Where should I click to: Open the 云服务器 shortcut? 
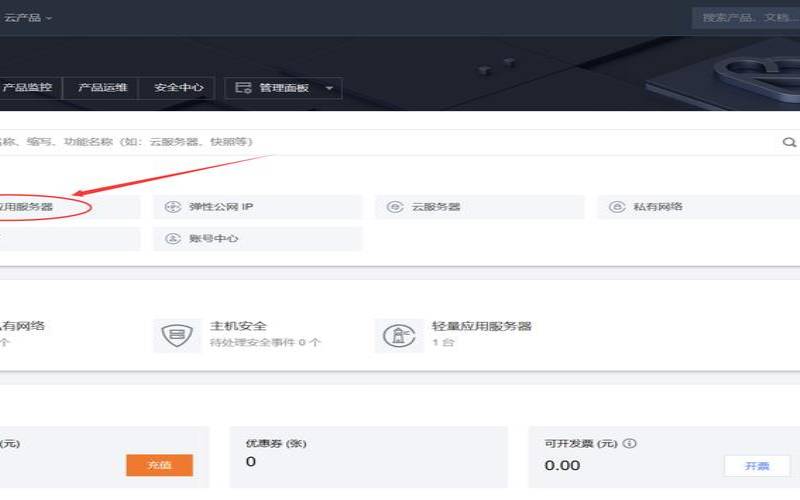point(480,207)
